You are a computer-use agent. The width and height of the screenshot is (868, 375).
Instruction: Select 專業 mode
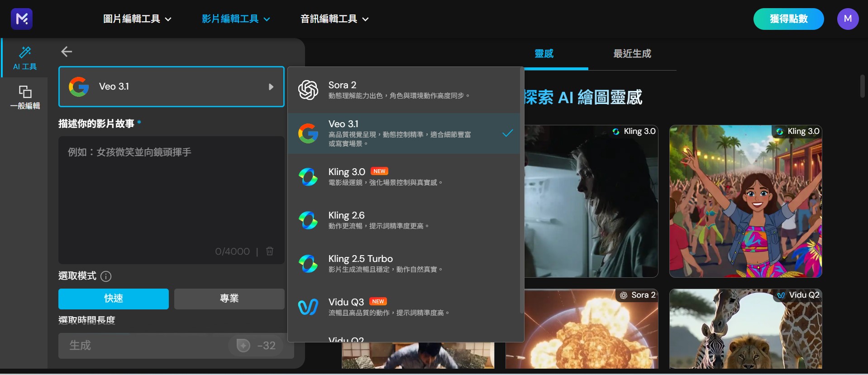coord(229,299)
